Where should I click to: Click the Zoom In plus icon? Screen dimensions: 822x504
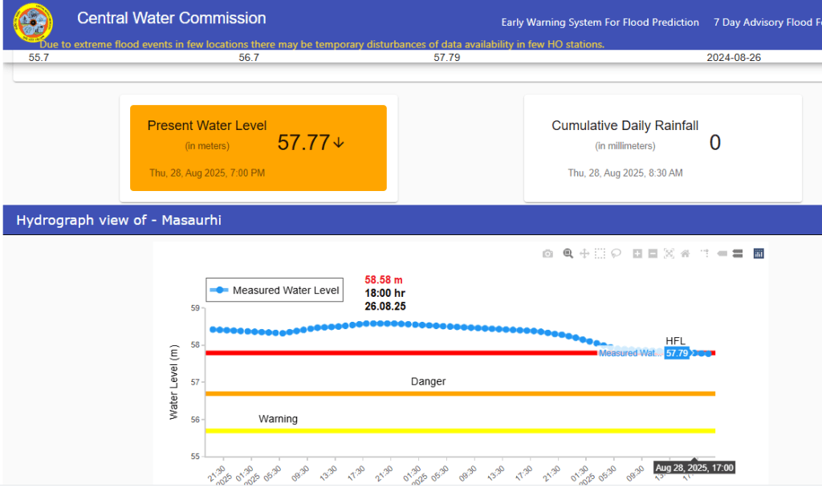click(x=637, y=254)
